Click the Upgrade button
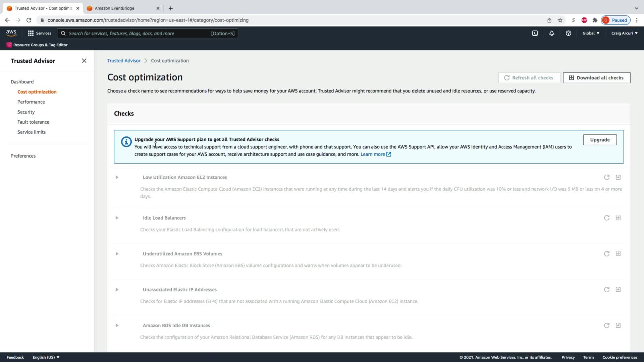The height and width of the screenshot is (362, 644). pos(599,140)
